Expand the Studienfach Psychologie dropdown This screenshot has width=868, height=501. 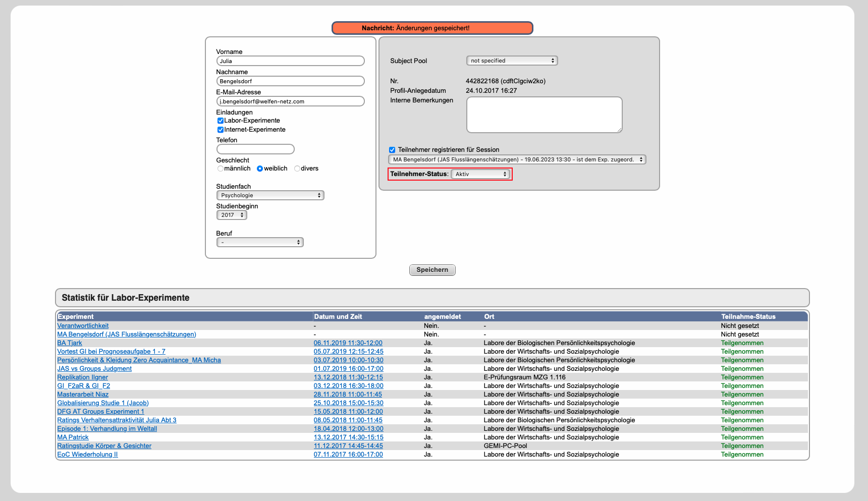coord(270,195)
